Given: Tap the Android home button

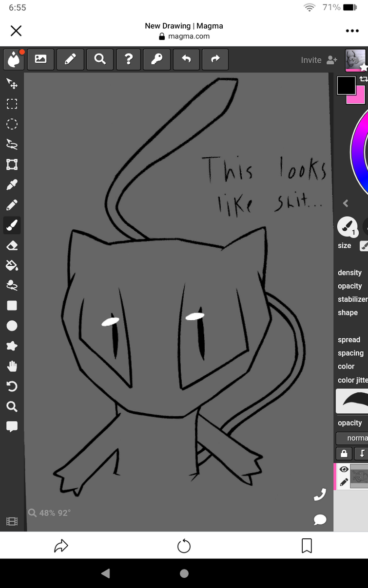Looking at the screenshot, I should 184,573.
